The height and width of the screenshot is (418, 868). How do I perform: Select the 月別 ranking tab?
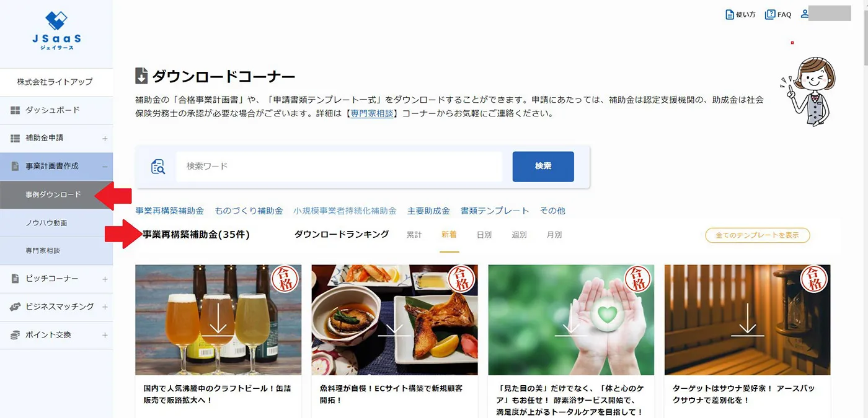[554, 235]
